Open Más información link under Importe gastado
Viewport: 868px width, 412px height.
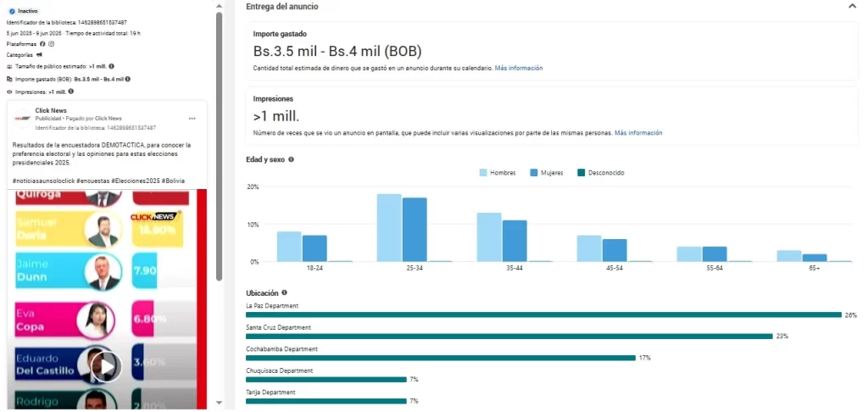[x=519, y=68]
